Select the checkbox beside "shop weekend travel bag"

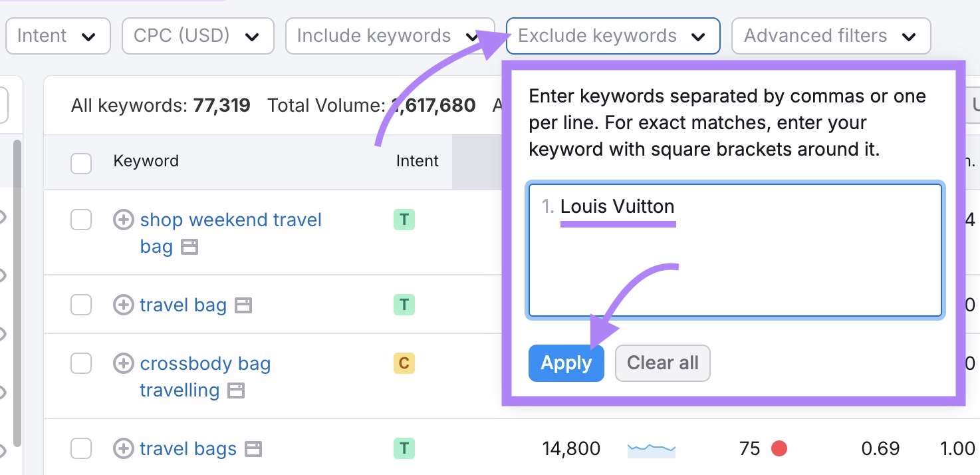pos(80,219)
